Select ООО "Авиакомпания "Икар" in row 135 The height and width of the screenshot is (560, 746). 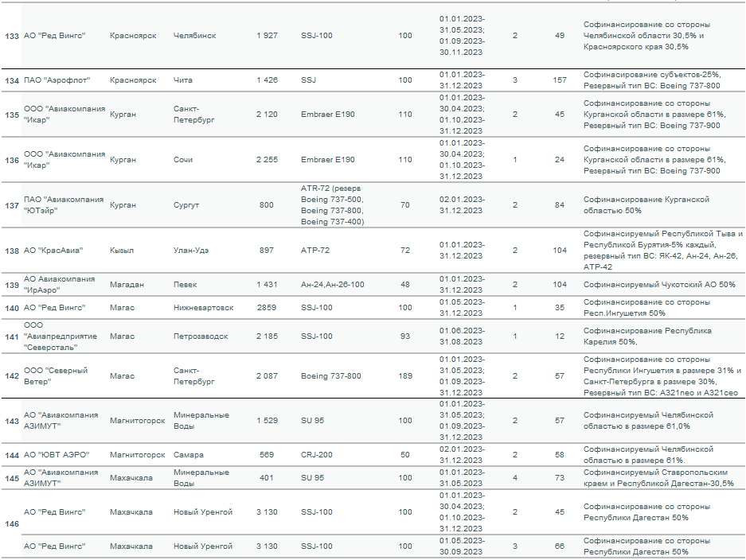click(x=64, y=114)
